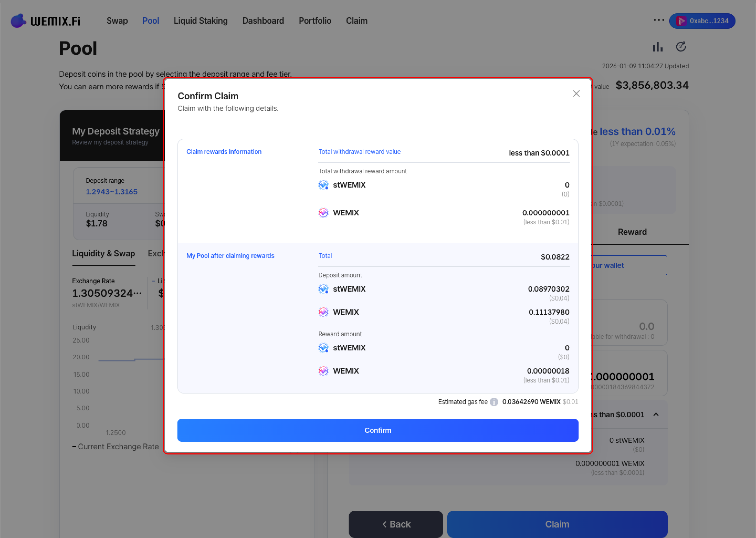
Task: Select the Liquidity & Swap tab
Action: pos(104,254)
